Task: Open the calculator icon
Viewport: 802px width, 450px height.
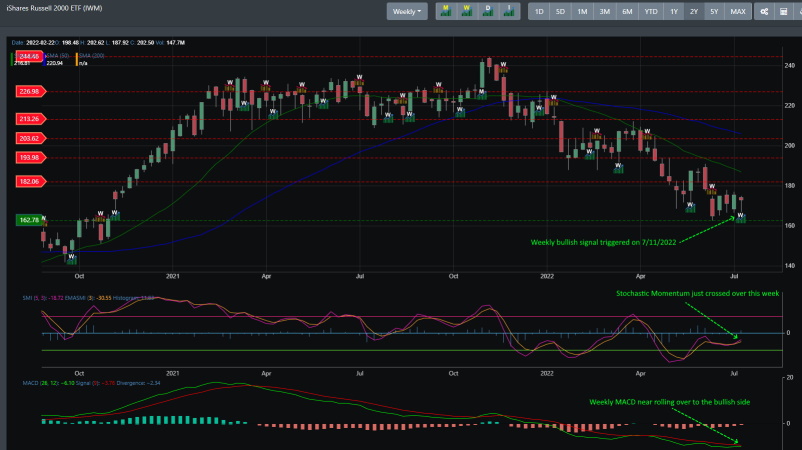Action: tap(784, 11)
